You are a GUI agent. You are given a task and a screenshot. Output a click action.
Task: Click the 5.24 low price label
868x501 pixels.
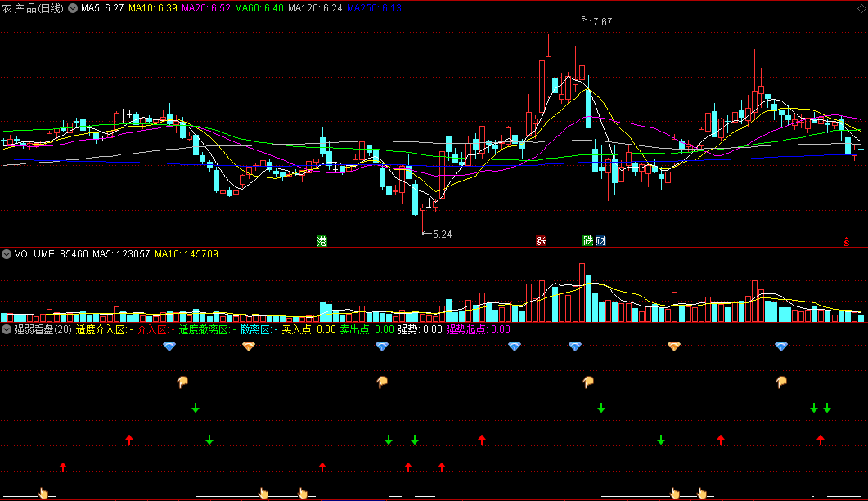click(443, 235)
